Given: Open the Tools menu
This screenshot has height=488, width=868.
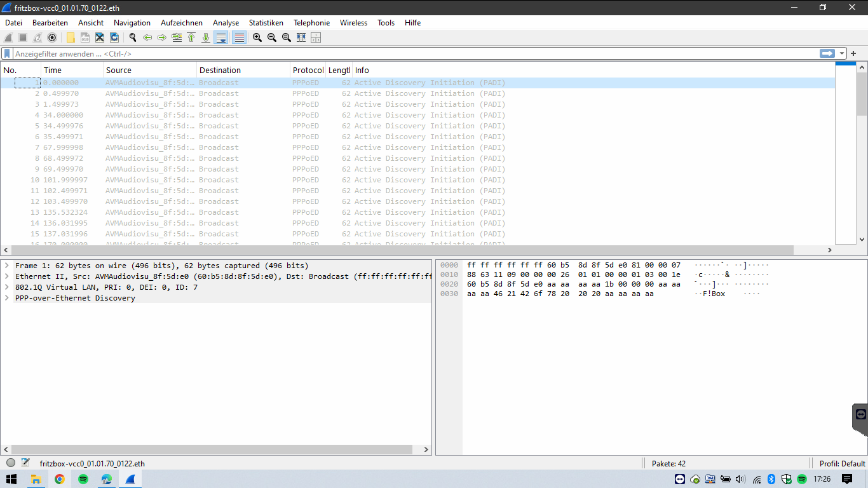Looking at the screenshot, I should click(x=386, y=23).
